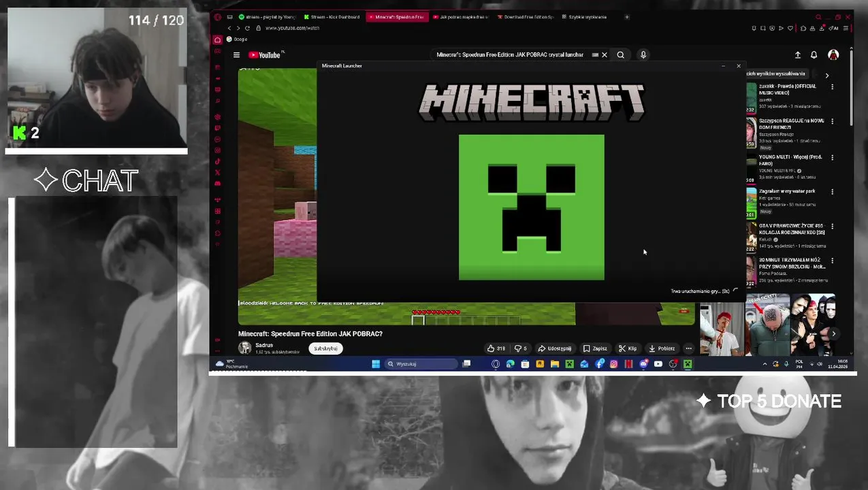Dislike the video (5 dislikes)
The image size is (868, 490).
pos(521,348)
